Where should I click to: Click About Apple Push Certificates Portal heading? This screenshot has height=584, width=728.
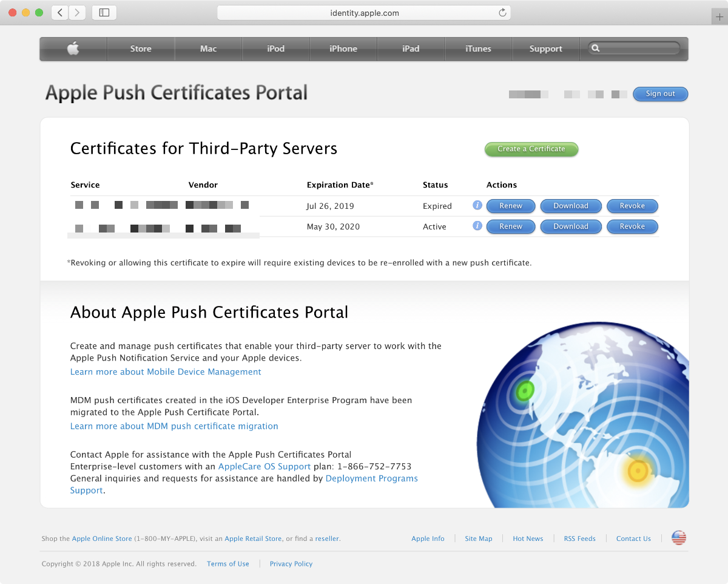tap(209, 313)
